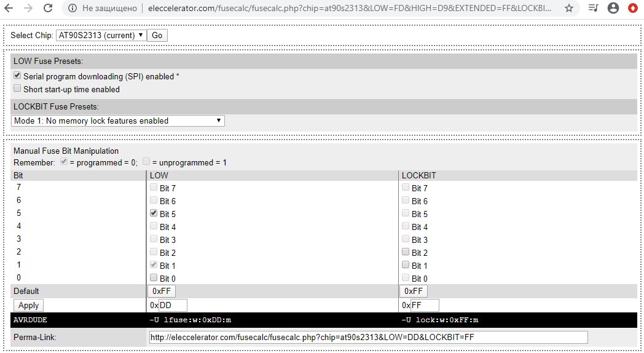Open the LOCKBIT Fuse Presets mode dropdown
The width and height of the screenshot is (644, 353).
[118, 121]
